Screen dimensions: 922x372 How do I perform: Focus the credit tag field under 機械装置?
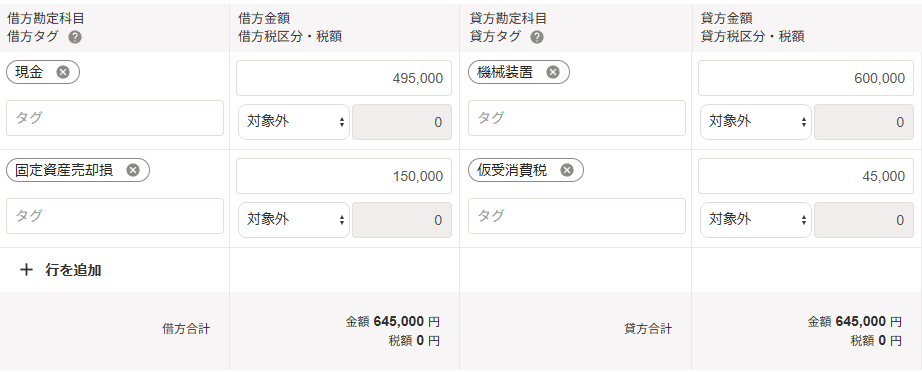click(577, 118)
